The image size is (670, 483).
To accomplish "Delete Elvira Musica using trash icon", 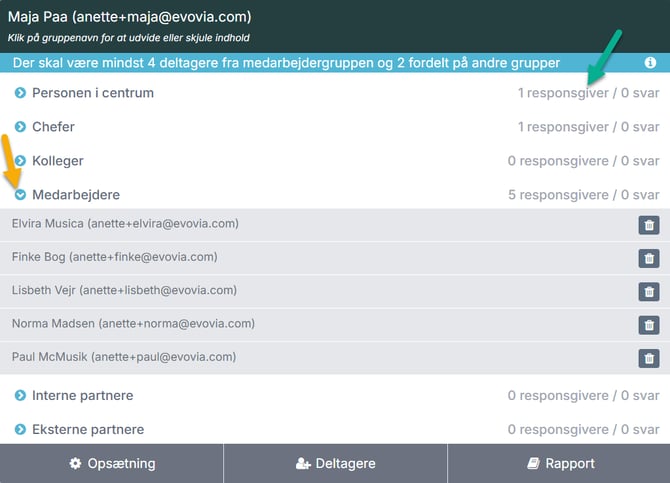I will 649,225.
